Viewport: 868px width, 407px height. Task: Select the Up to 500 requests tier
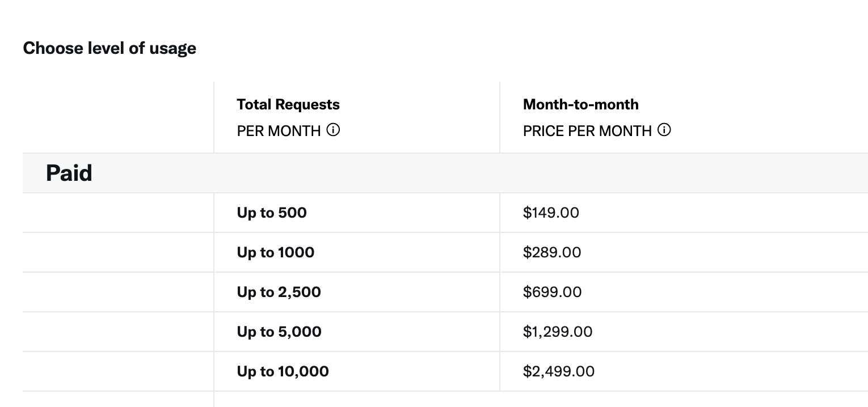(445, 213)
